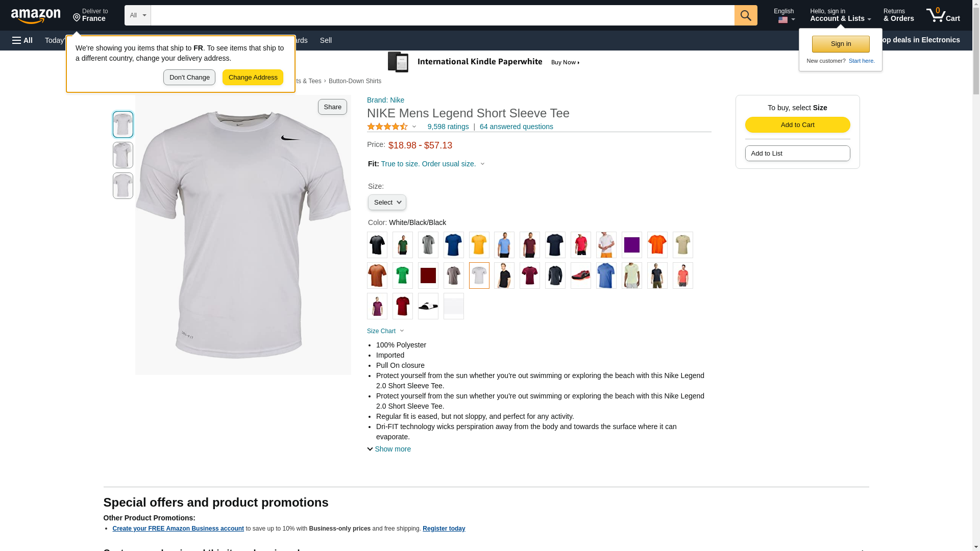Click the Deliver to France location icon

click(77, 18)
